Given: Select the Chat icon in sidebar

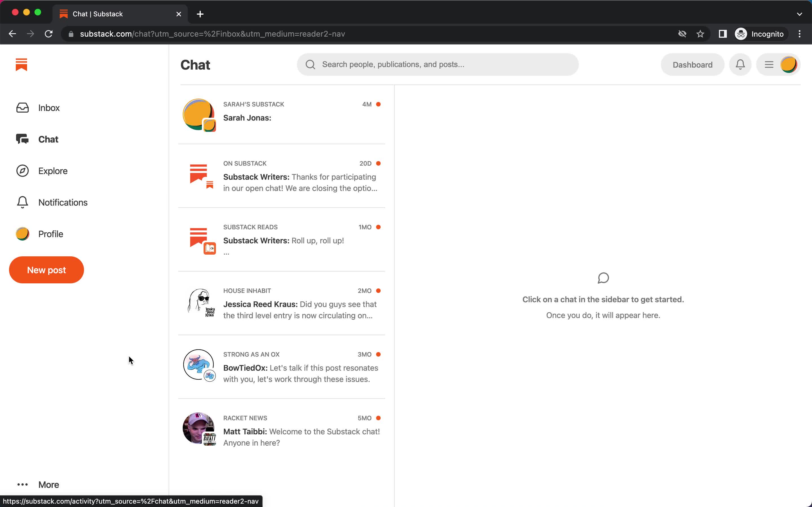Looking at the screenshot, I should click(x=22, y=139).
